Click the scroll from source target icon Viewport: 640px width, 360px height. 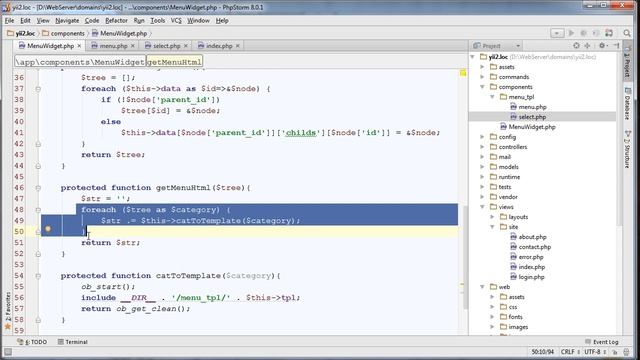pyautogui.click(x=576, y=46)
